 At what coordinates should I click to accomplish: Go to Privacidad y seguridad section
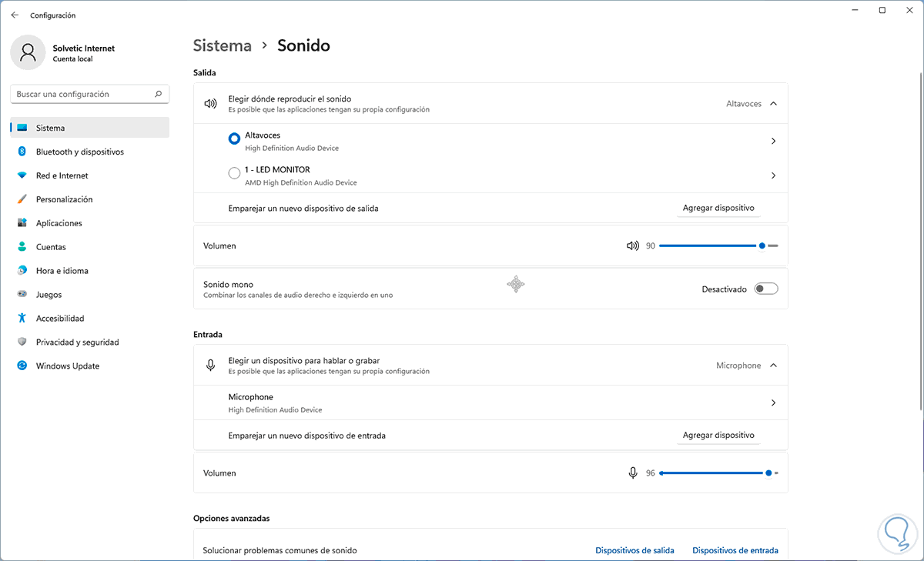[77, 342]
